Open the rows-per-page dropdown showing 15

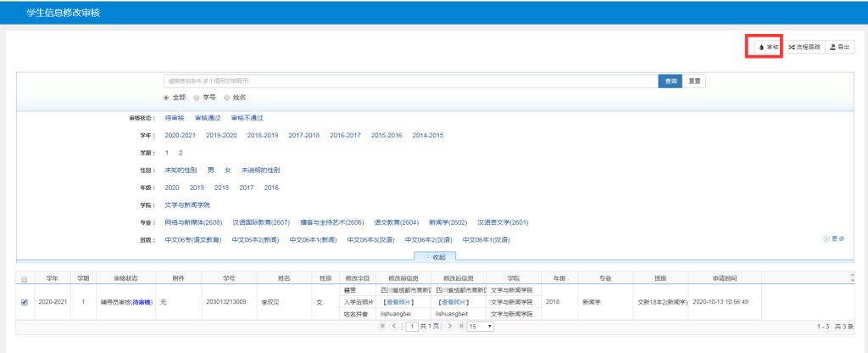point(481,326)
